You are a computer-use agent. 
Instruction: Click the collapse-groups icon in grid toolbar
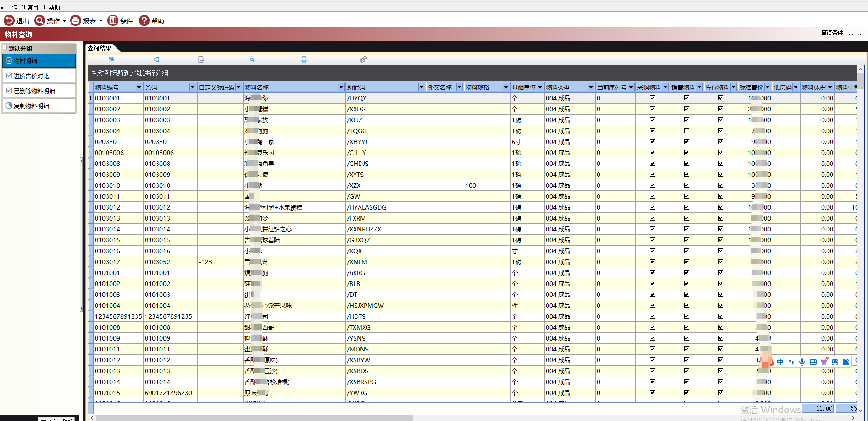tap(157, 60)
